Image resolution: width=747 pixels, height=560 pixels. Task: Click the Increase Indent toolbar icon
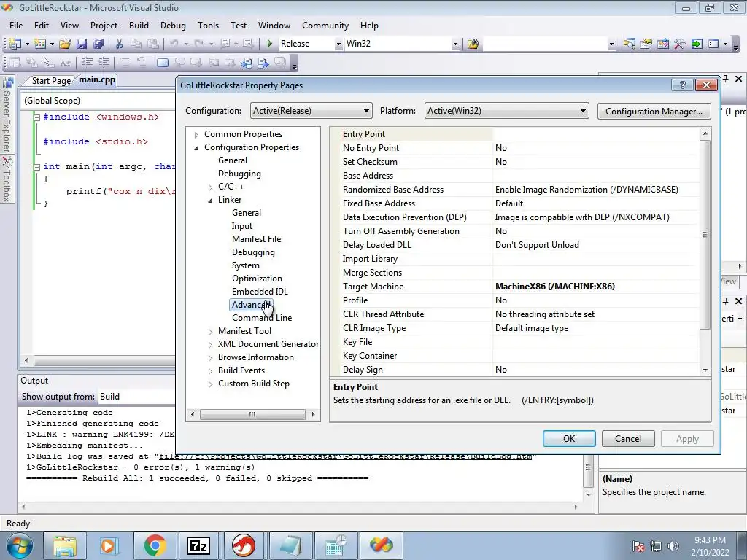pos(104,63)
